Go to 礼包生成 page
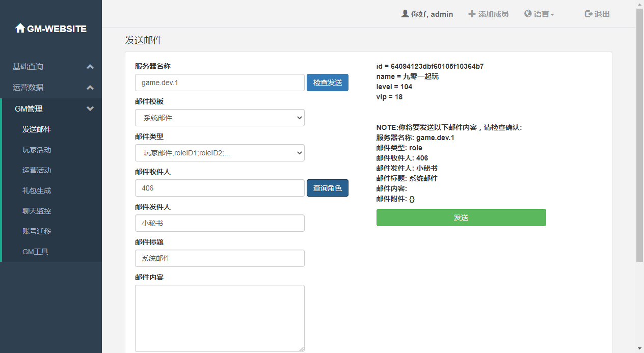 37,191
